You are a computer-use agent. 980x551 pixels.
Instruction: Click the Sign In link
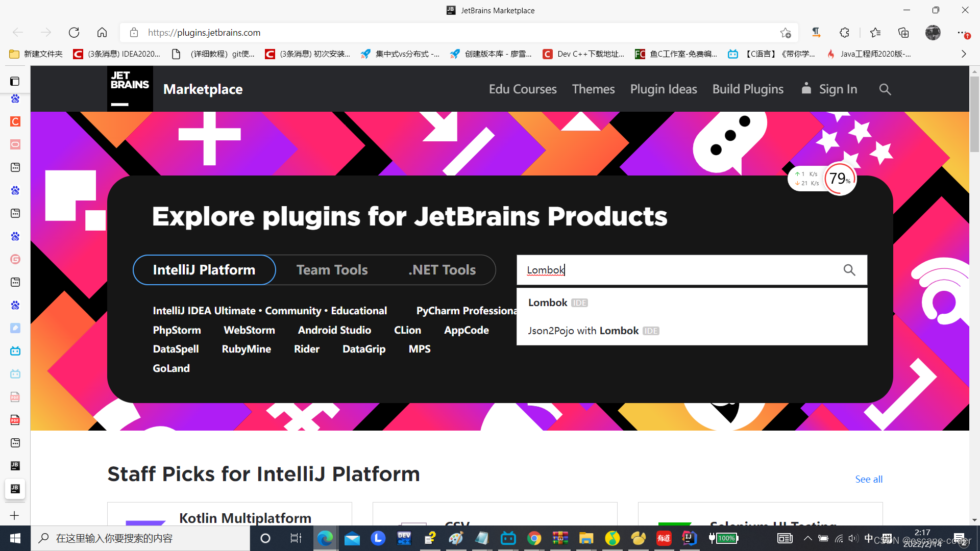[837, 89]
